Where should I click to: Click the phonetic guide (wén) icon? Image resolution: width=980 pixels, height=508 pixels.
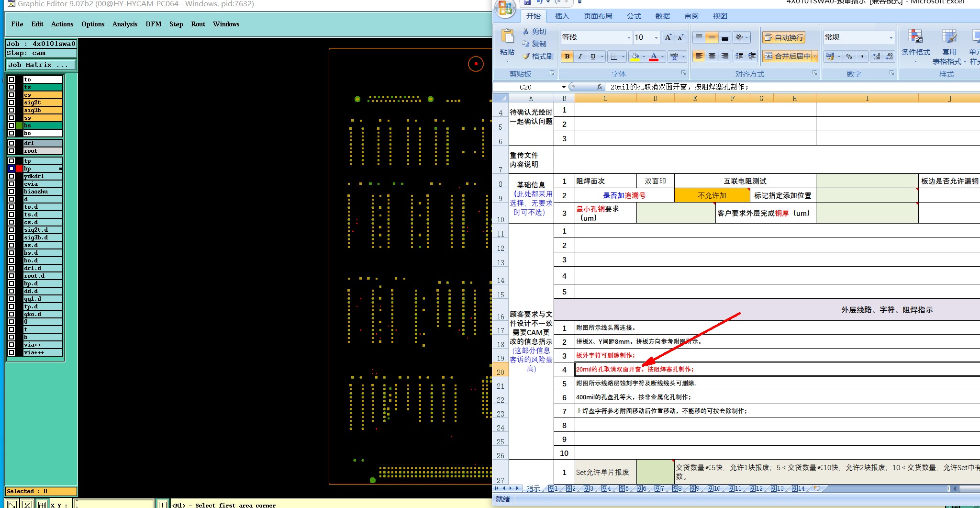674,56
